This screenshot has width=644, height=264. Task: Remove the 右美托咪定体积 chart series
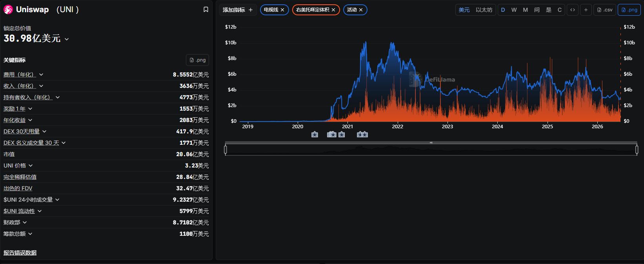pyautogui.click(x=333, y=10)
